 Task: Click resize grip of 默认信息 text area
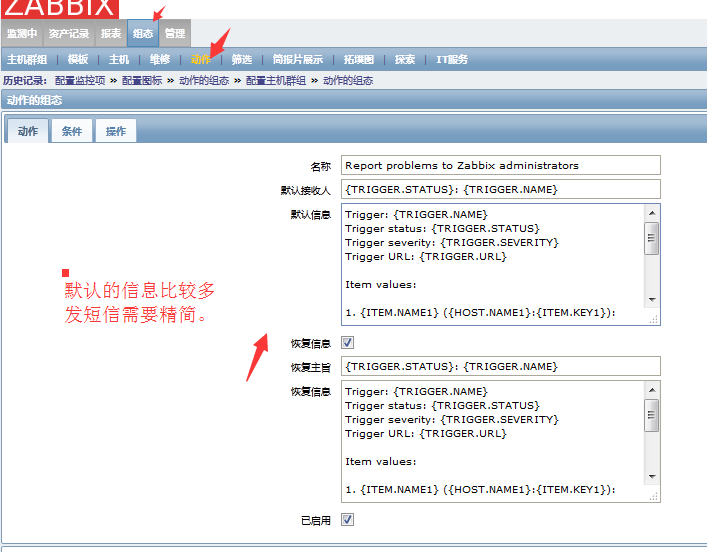click(x=654, y=319)
